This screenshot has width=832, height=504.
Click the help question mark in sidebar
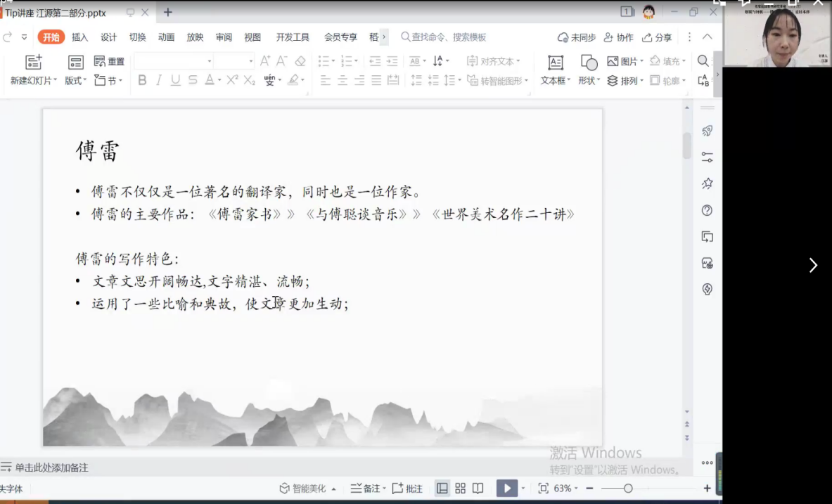pyautogui.click(x=708, y=210)
